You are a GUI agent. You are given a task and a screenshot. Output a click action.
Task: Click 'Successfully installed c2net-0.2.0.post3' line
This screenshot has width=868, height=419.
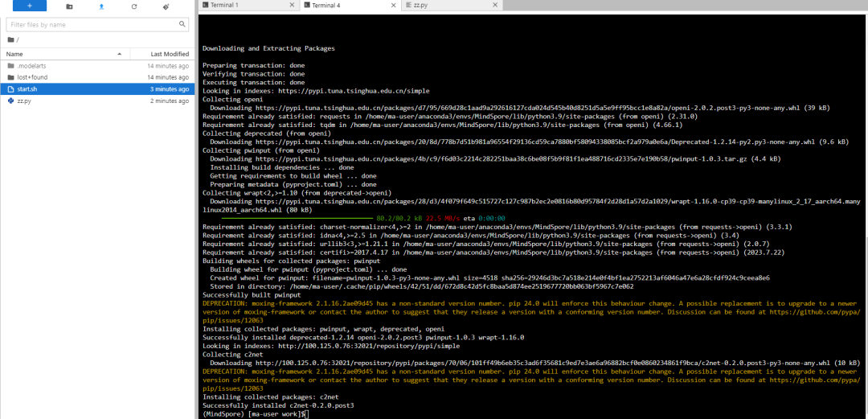278,405
